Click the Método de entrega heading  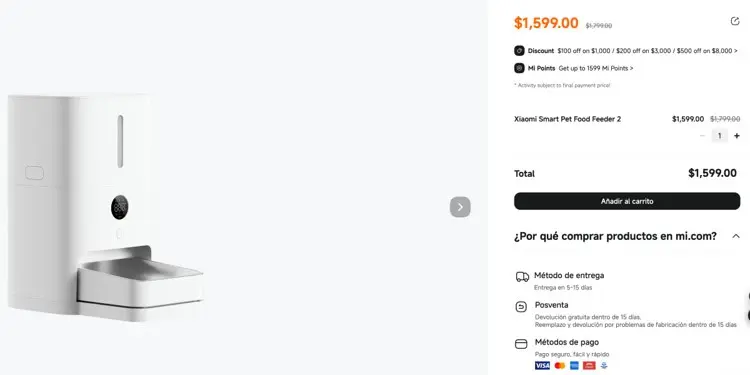(x=569, y=276)
